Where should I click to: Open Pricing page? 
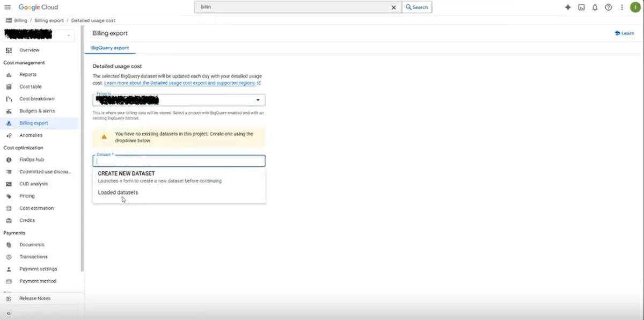coord(27,196)
